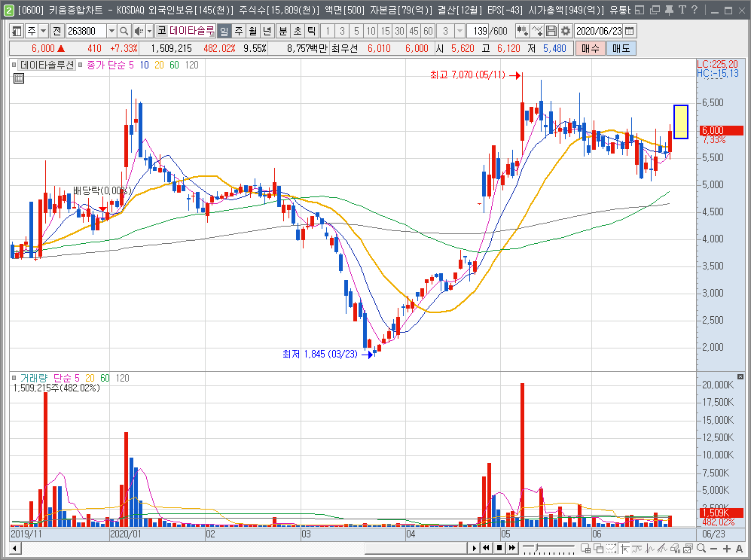Select the tick (틱) period toggle

312,31
